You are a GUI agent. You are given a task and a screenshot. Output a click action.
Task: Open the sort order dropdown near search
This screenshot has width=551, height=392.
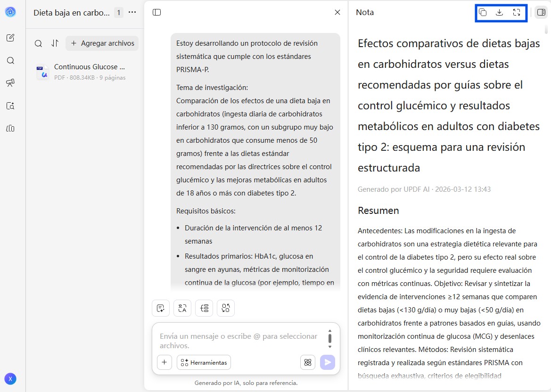pyautogui.click(x=55, y=43)
